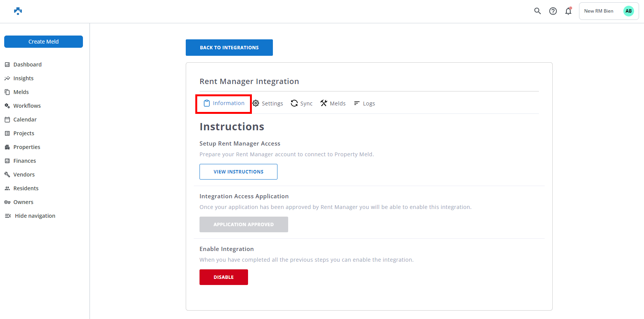Click Back to Integrations button

click(229, 48)
